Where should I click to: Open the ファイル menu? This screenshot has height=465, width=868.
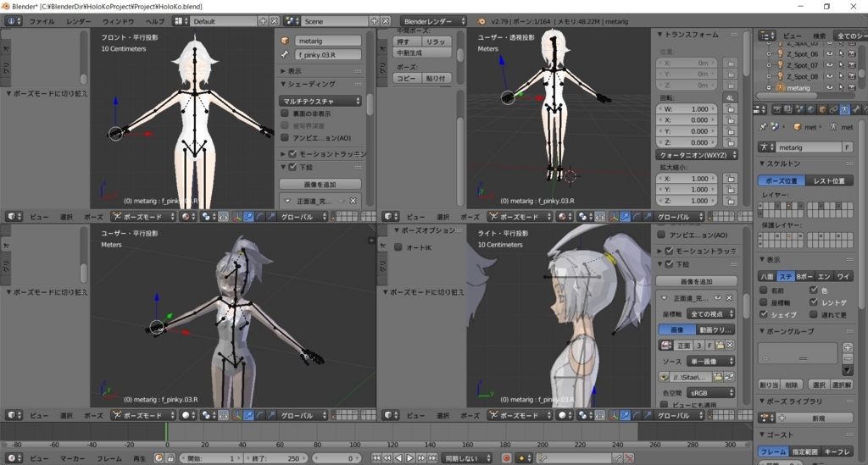click(x=42, y=21)
